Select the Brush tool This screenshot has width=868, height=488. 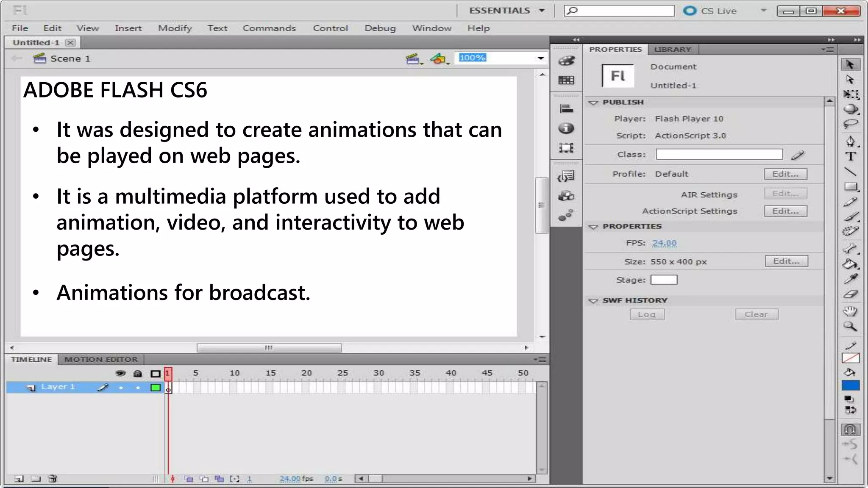pyautogui.click(x=851, y=217)
